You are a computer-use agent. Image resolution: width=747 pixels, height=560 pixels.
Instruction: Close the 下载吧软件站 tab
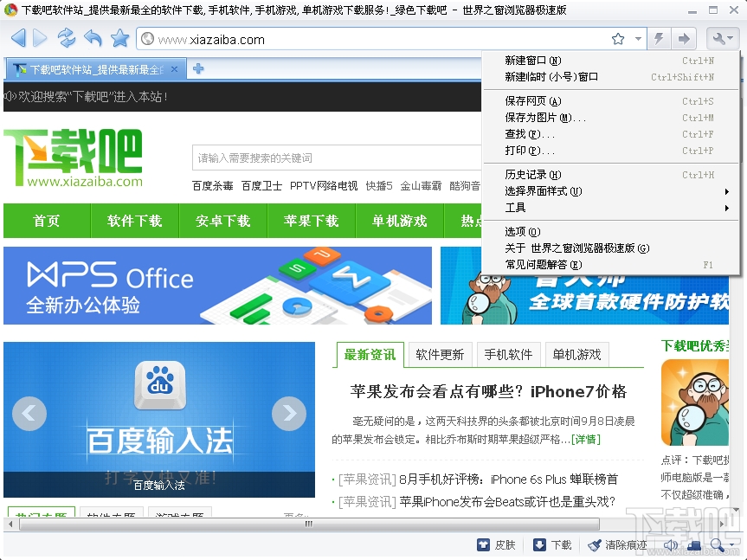pos(174,69)
